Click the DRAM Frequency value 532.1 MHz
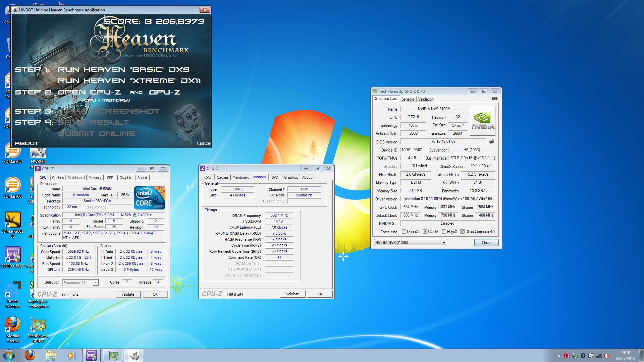Viewport: 644px width, 362px height. point(279,216)
